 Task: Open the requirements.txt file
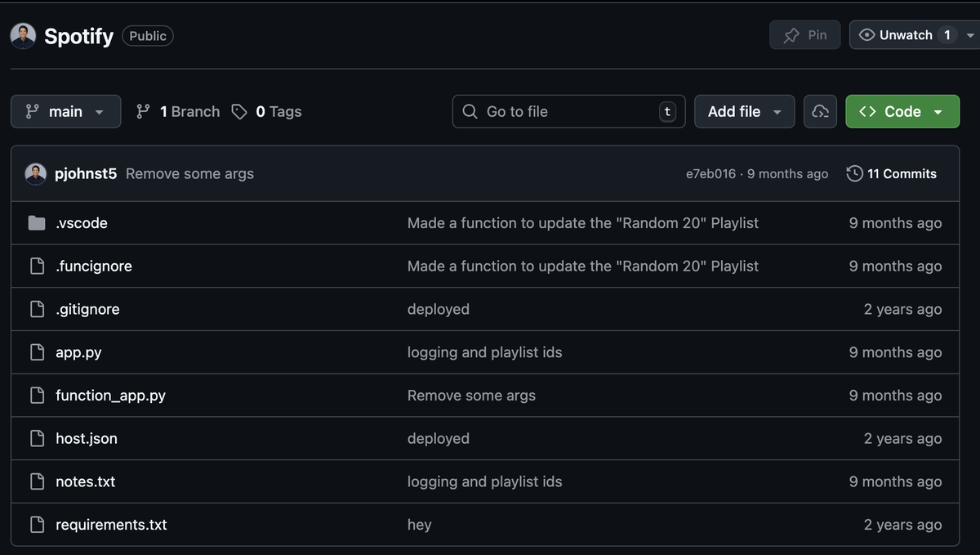(x=111, y=525)
